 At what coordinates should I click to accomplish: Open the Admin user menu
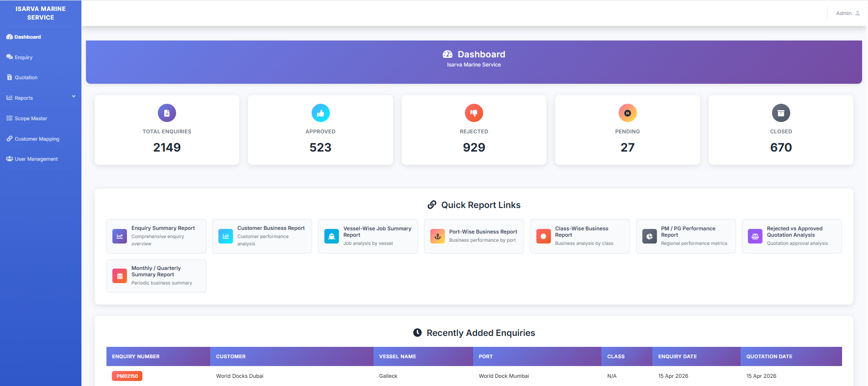(x=848, y=13)
